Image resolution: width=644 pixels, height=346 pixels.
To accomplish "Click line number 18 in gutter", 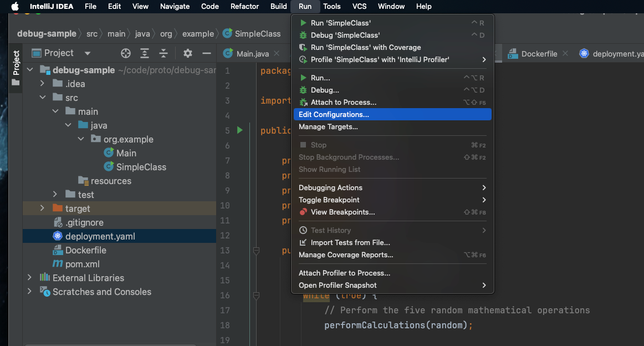I will pos(224,325).
